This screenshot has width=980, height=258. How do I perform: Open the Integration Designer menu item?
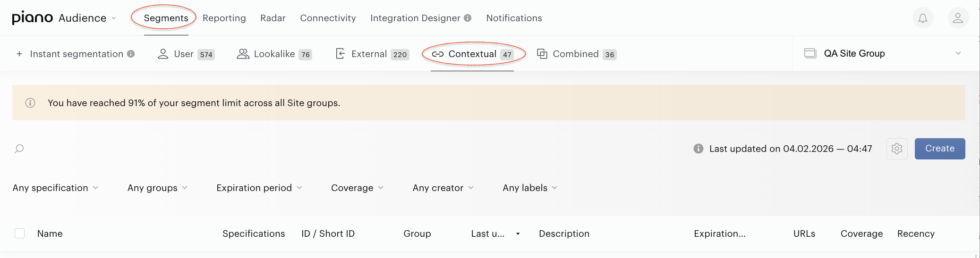coord(415,18)
